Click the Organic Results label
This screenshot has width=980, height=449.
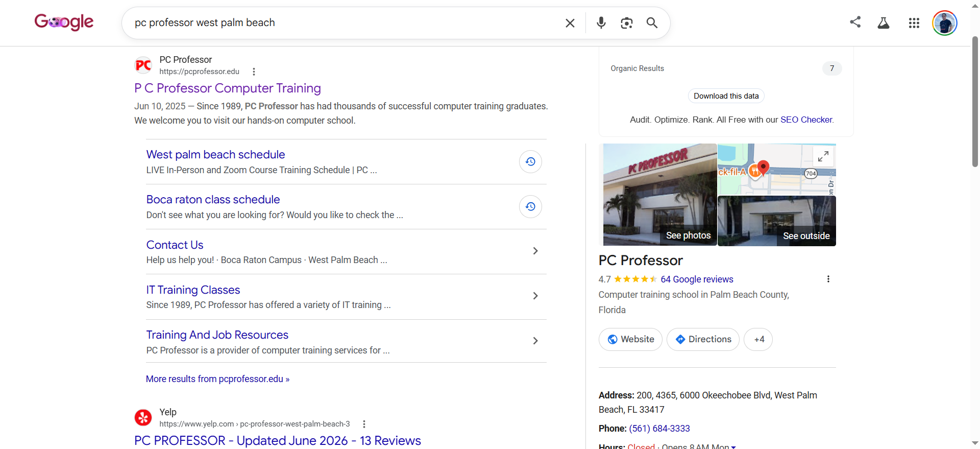637,68
